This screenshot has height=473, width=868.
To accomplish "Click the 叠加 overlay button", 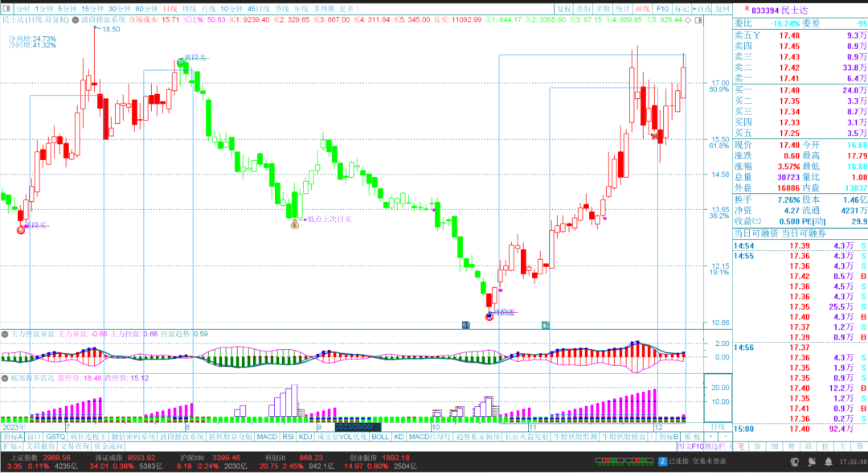I will click(583, 9).
